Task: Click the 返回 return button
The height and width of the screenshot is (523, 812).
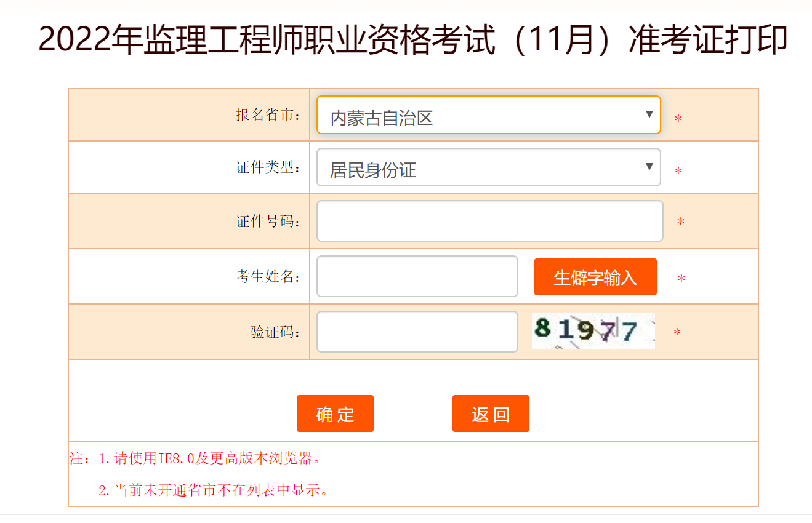Action: (x=491, y=413)
